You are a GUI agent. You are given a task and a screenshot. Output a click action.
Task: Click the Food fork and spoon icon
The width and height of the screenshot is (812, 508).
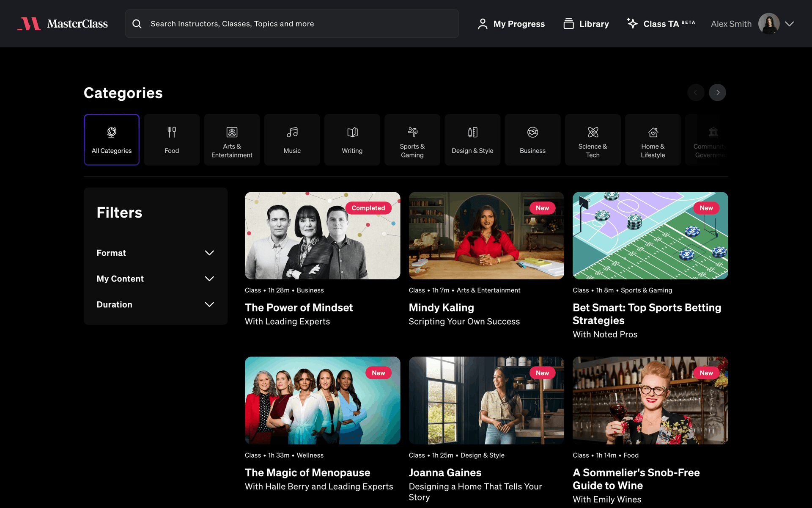tap(172, 132)
